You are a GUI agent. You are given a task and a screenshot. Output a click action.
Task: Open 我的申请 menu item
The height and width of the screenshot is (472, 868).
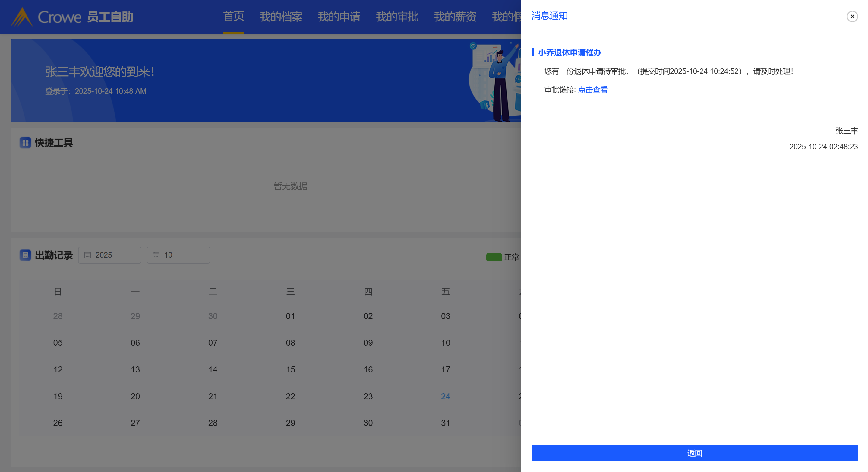click(x=339, y=16)
